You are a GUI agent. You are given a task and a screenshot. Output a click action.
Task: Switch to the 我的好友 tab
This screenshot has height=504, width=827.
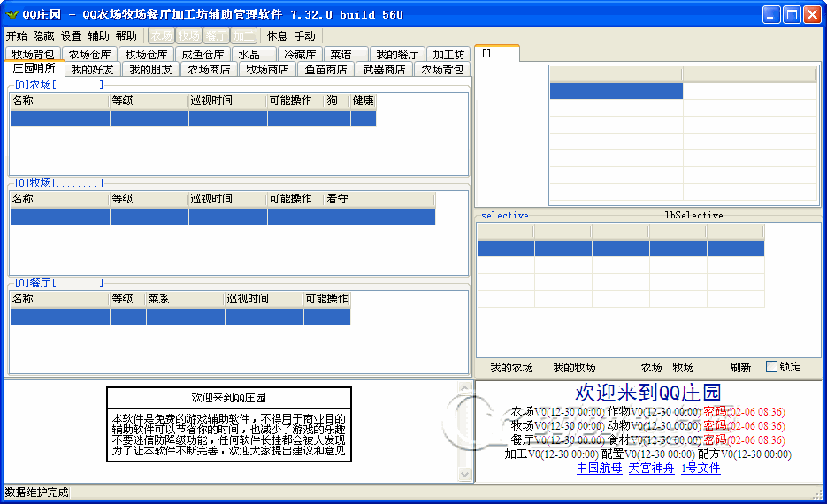(92, 69)
